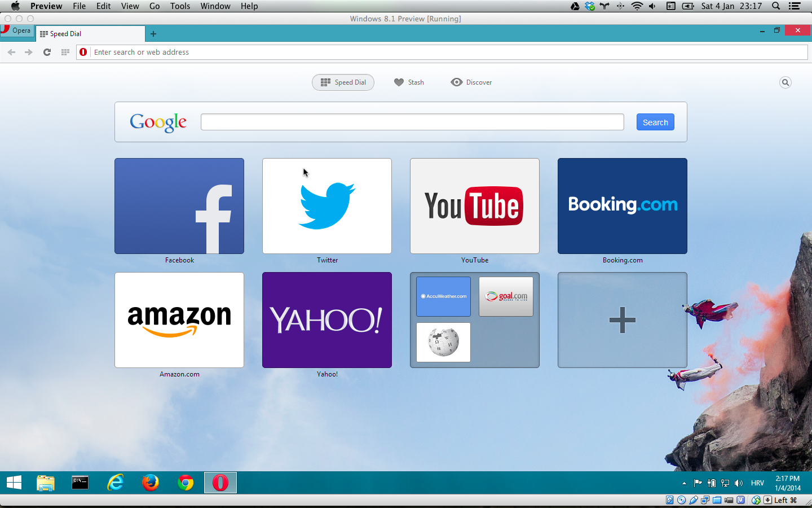Click the red Opera badge in address bar
812x508 pixels.
pos(83,52)
